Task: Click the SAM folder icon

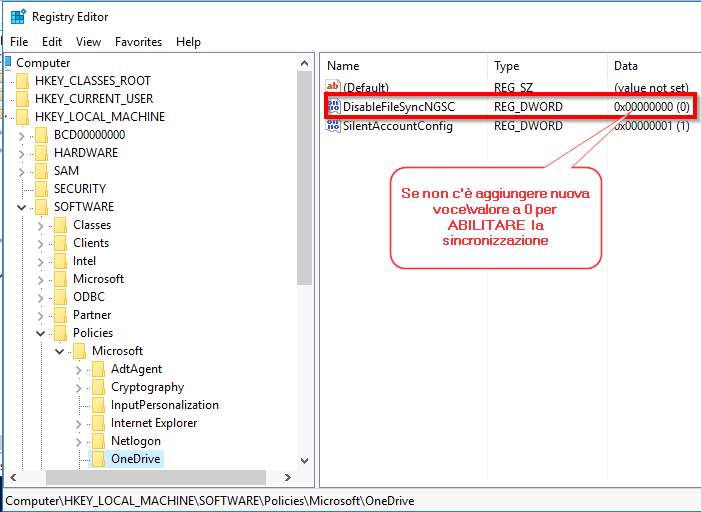Action: click(42, 171)
